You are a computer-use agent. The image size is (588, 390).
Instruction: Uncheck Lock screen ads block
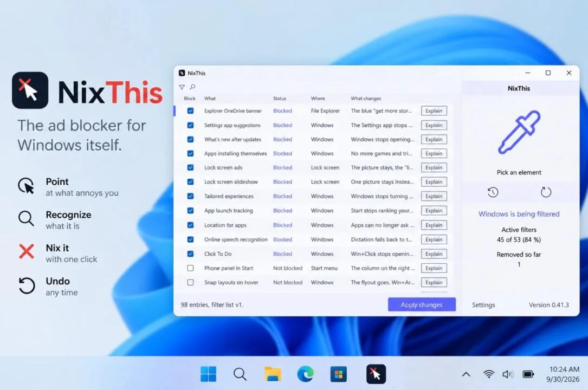click(x=191, y=167)
